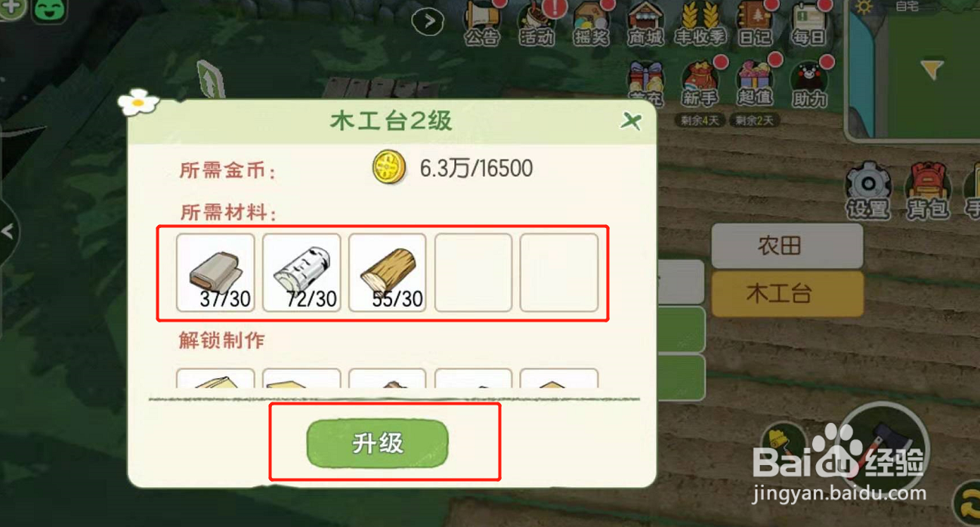Open the 摇奖 lottery icon

point(591,23)
